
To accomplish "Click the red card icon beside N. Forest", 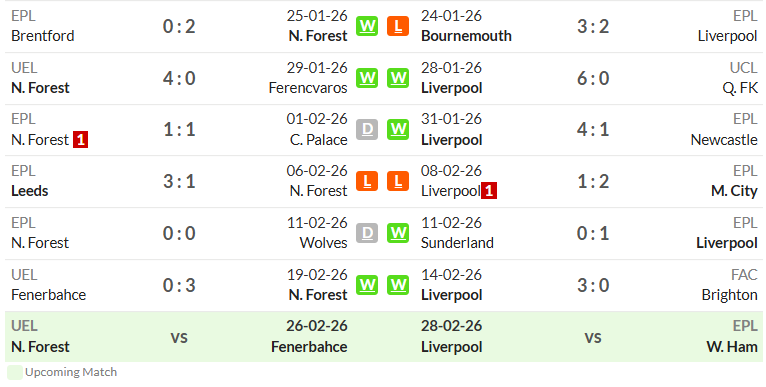I will pos(81,140).
